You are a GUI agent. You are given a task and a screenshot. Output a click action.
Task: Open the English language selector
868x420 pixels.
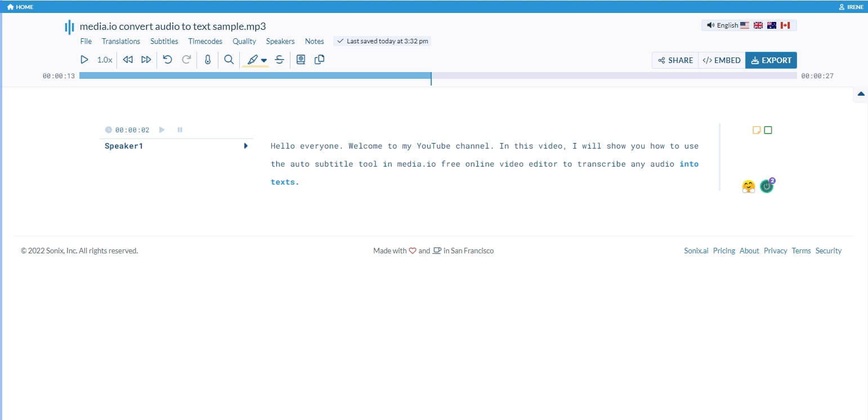coord(749,25)
